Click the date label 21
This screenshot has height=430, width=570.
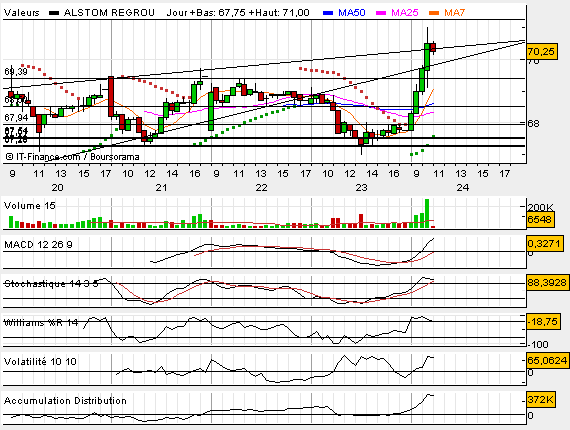(x=161, y=188)
